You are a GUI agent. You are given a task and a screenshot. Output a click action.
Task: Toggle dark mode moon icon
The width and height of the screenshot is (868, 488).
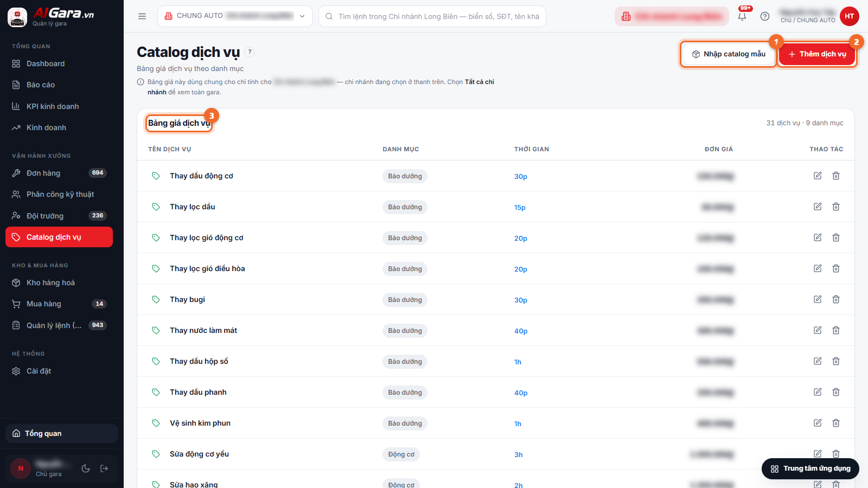click(x=86, y=468)
